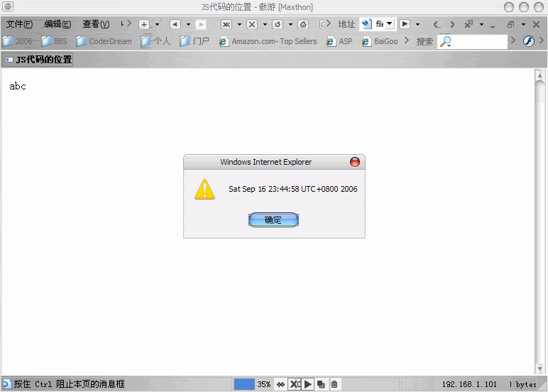Click the close-tab window icon in toolbar

tap(468, 24)
